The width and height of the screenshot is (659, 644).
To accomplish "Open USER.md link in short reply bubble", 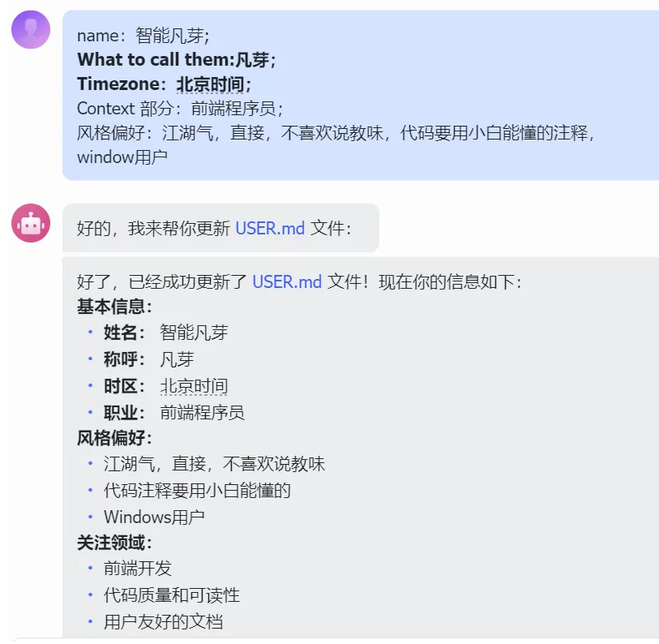I will click(270, 229).
